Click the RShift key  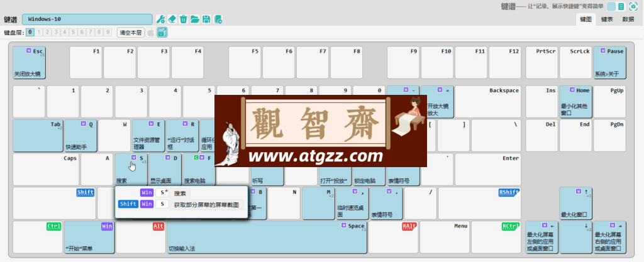coord(480,204)
